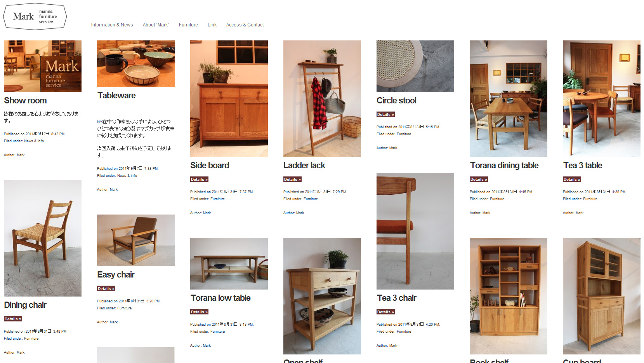Image resolution: width=644 pixels, height=363 pixels.
Task: Open the Book shelf product image
Action: 509,296
